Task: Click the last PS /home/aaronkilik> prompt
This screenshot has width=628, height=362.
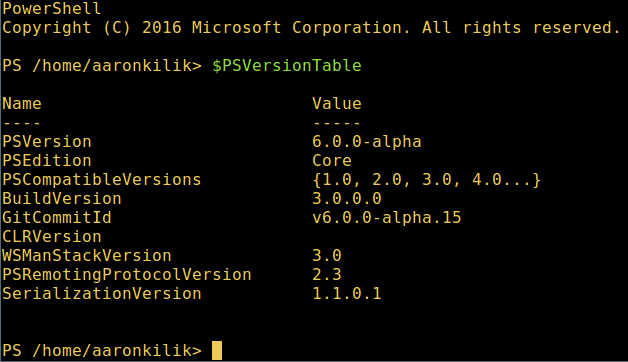Action: click(102, 351)
